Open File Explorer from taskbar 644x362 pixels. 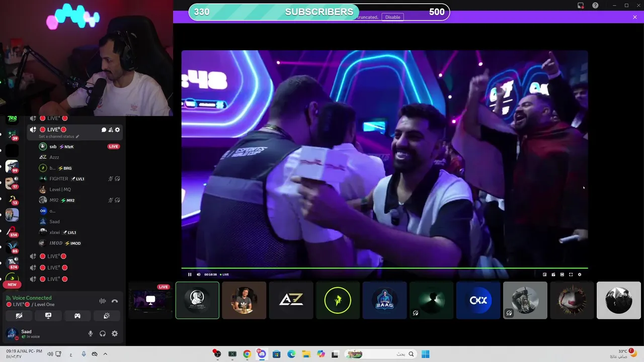[306, 354]
